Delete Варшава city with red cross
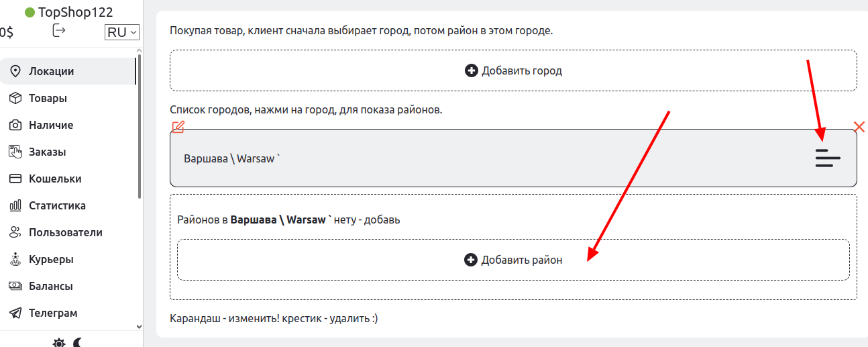 [x=859, y=126]
